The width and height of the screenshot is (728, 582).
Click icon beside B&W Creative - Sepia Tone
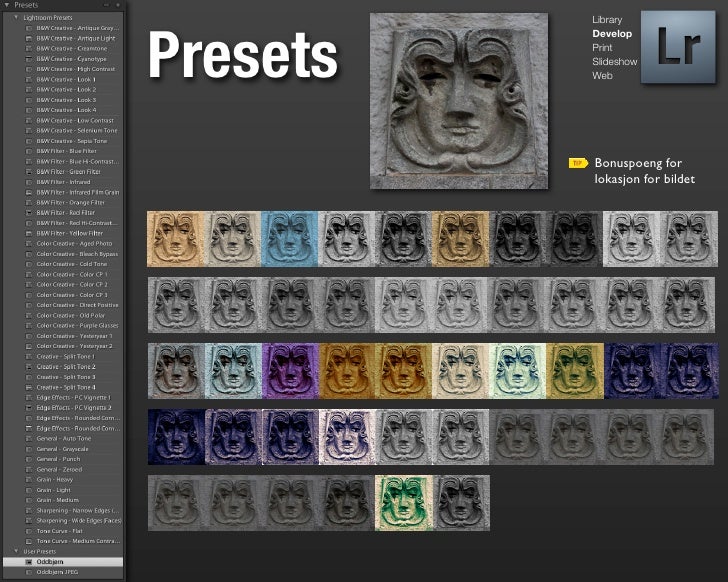click(29, 141)
